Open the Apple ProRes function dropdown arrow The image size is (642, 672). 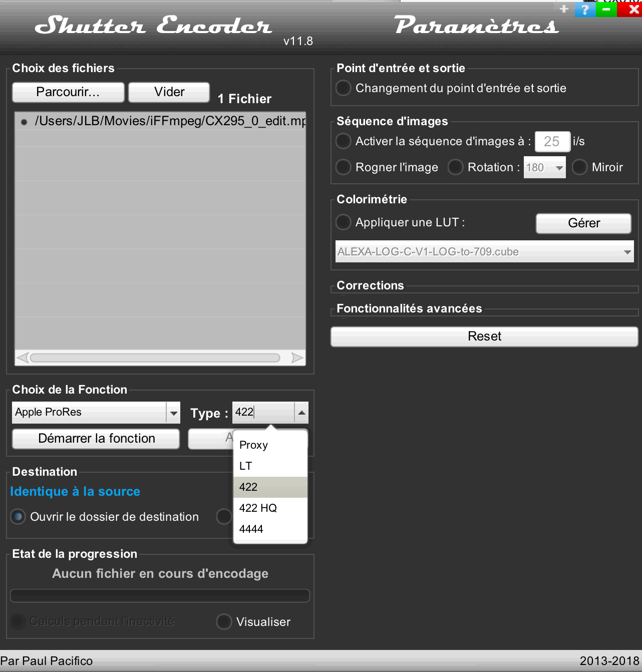tap(174, 413)
